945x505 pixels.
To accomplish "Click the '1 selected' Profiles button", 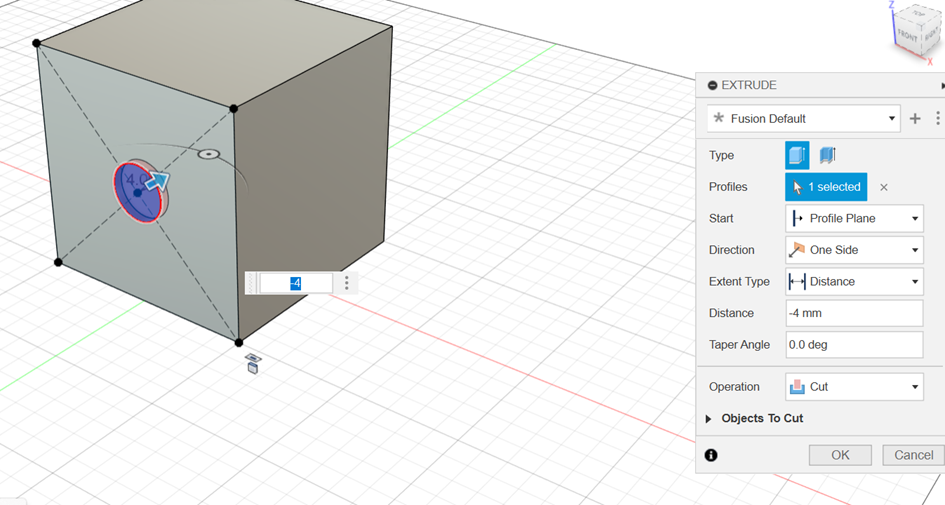I will click(826, 187).
